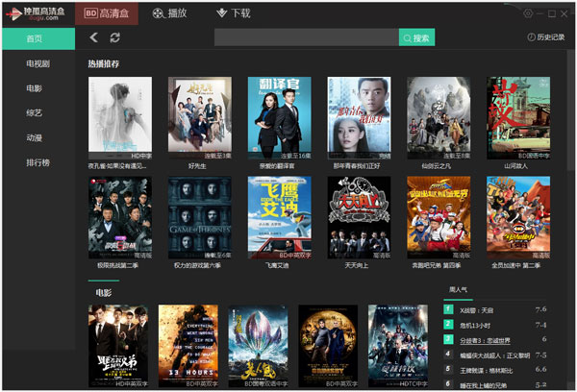Open 那年青春我们正好 poster

click(x=359, y=118)
